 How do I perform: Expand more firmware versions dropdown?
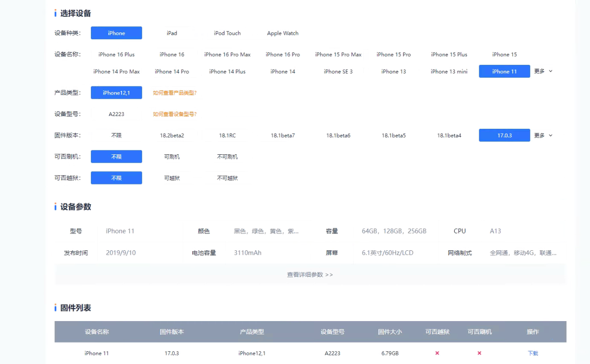pos(543,135)
